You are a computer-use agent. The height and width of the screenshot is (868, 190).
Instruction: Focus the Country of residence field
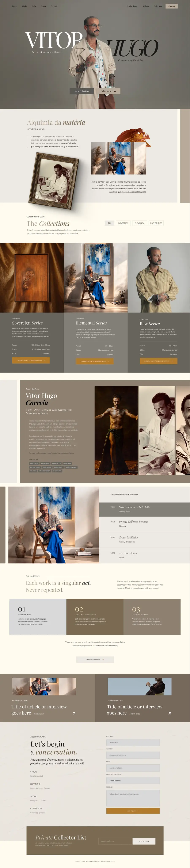[133, 755]
